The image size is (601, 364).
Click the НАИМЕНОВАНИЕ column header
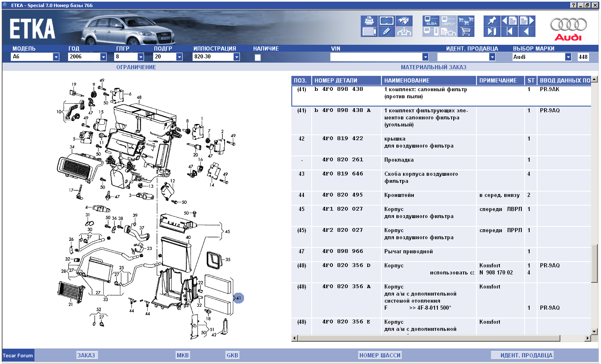(x=429, y=80)
